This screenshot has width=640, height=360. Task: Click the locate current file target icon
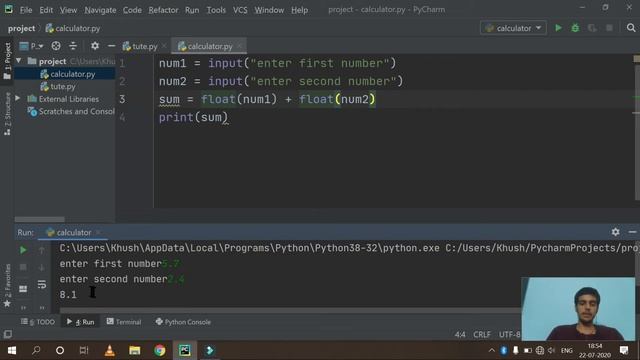(x=56, y=46)
